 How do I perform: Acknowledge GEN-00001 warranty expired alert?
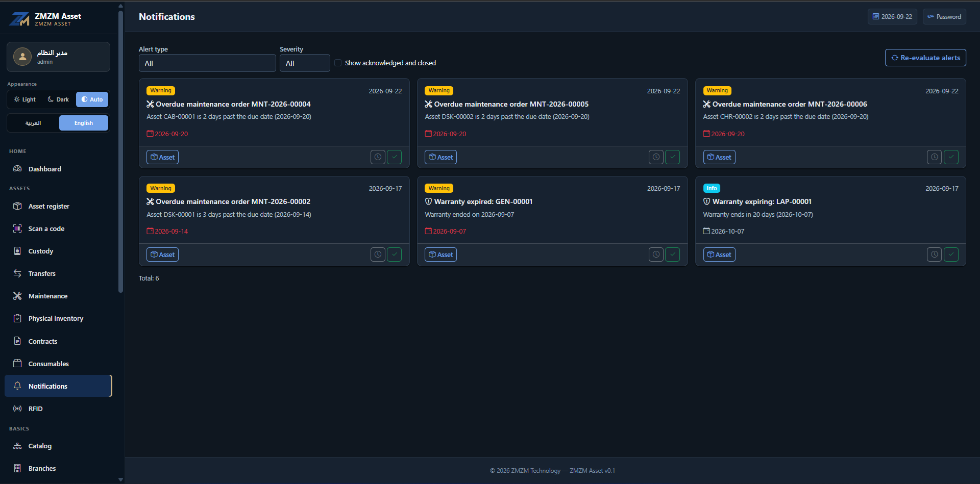point(672,254)
